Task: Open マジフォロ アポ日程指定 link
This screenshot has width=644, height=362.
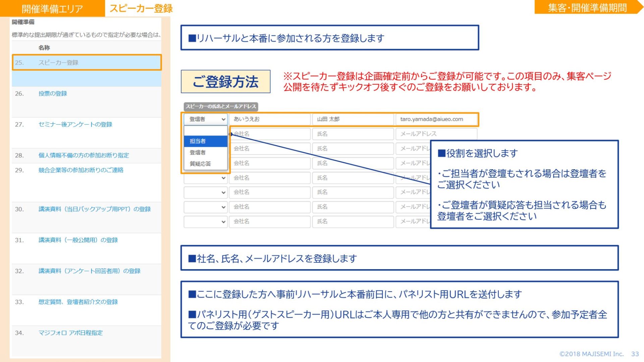Action: (x=70, y=333)
